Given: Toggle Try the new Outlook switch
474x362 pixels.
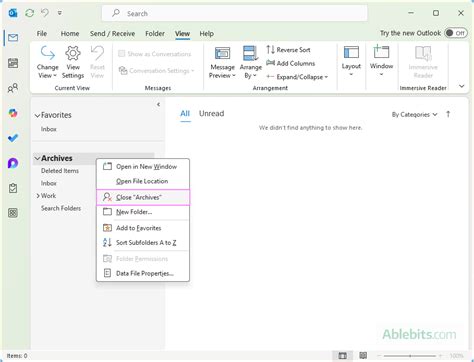Looking at the screenshot, I should [x=456, y=33].
